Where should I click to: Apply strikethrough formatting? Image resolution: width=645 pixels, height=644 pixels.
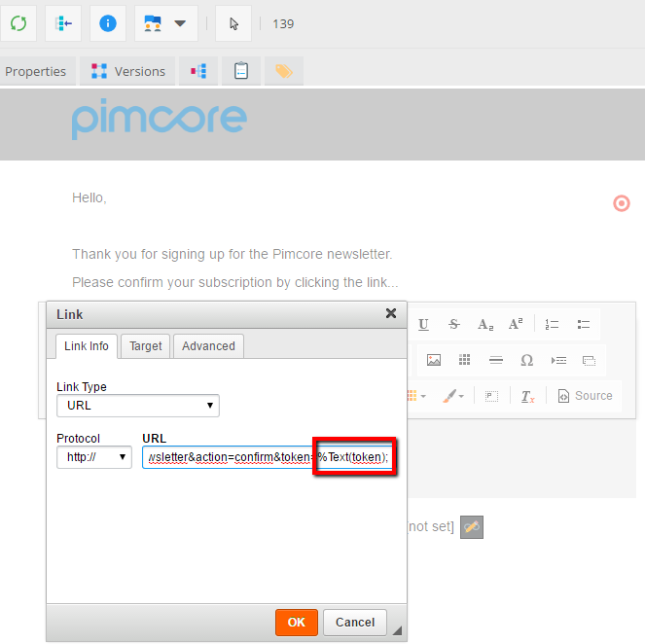point(454,324)
